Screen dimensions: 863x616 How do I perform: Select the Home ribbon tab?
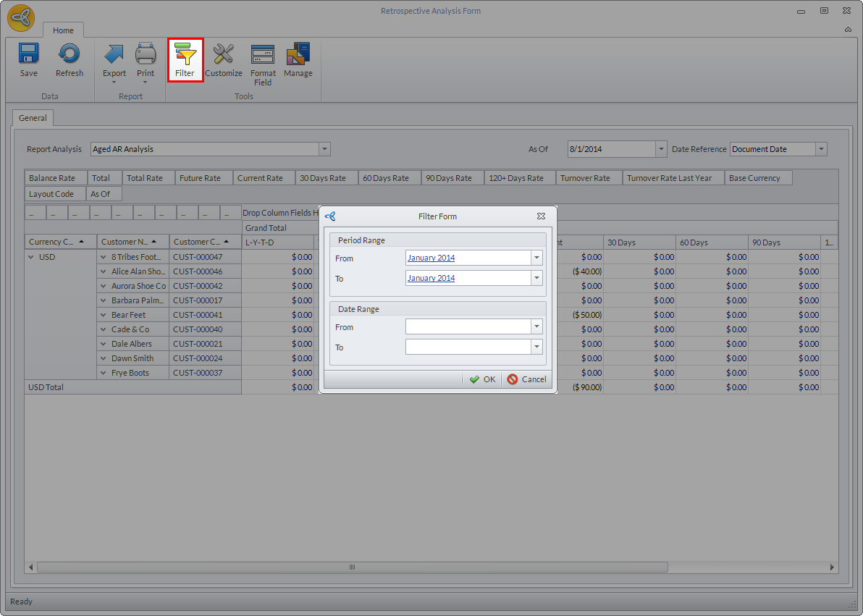(63, 30)
